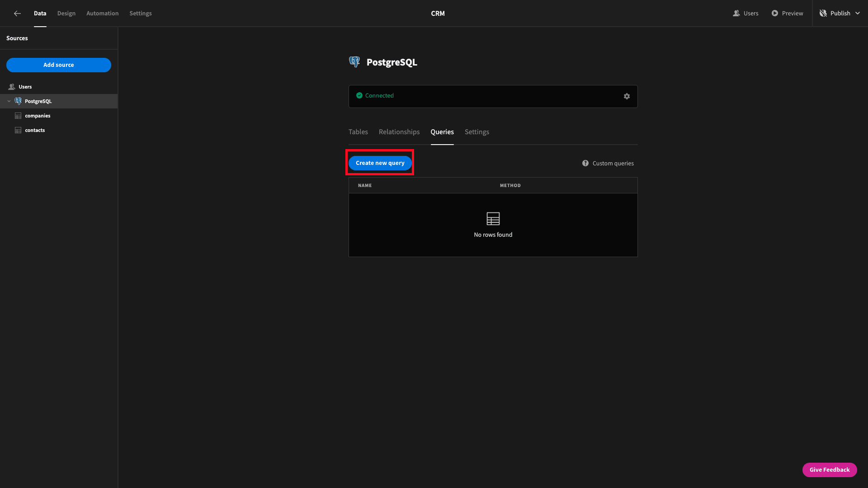Open the datasource Settings tab
Image resolution: width=868 pixels, height=488 pixels.
477,132
